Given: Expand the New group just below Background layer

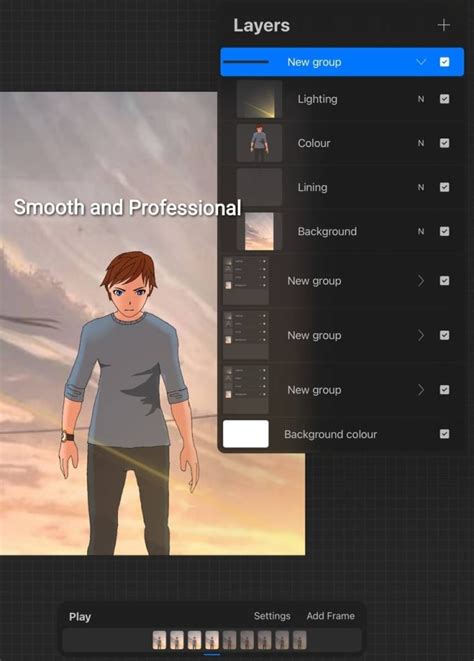Looking at the screenshot, I should tap(421, 281).
